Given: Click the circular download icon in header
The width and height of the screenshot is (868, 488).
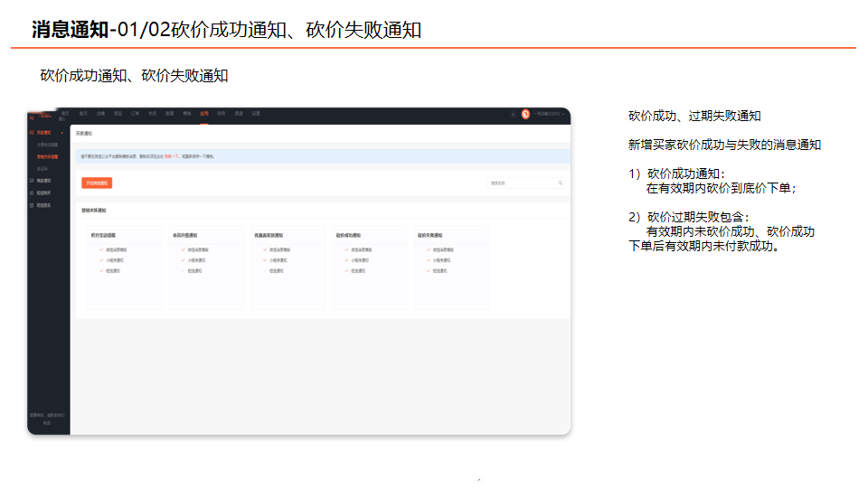Looking at the screenshot, I should tap(513, 114).
